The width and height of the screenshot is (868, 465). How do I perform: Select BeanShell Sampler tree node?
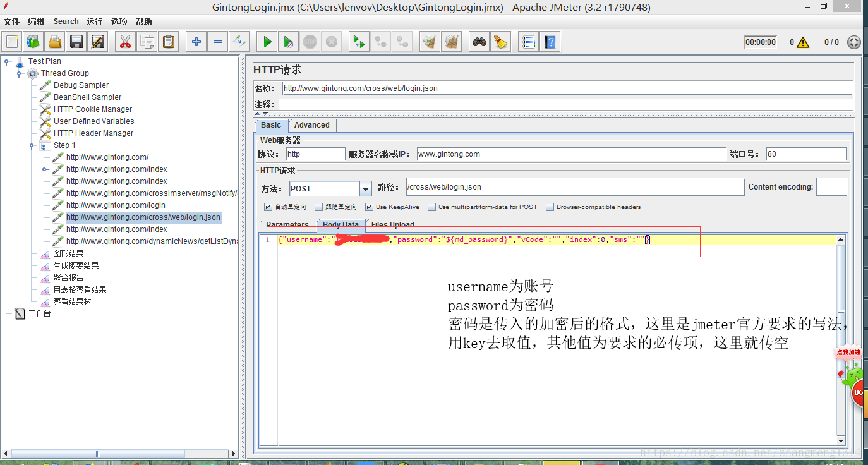[x=87, y=97]
